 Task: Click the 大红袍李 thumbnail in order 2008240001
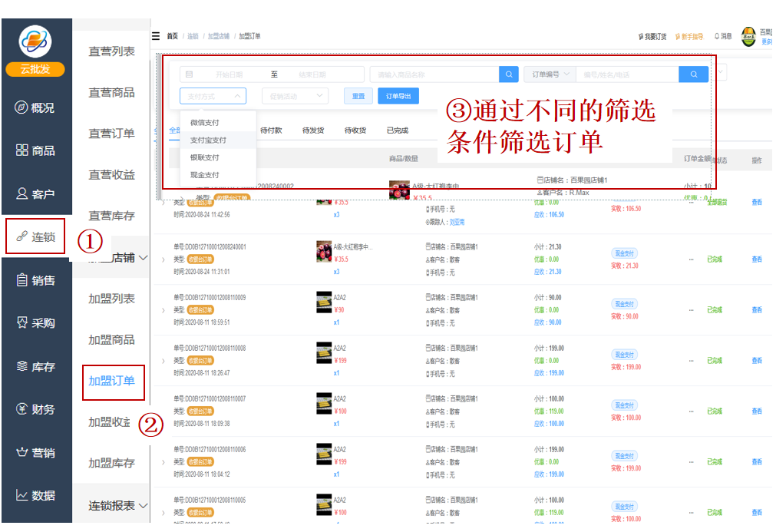tap(324, 251)
